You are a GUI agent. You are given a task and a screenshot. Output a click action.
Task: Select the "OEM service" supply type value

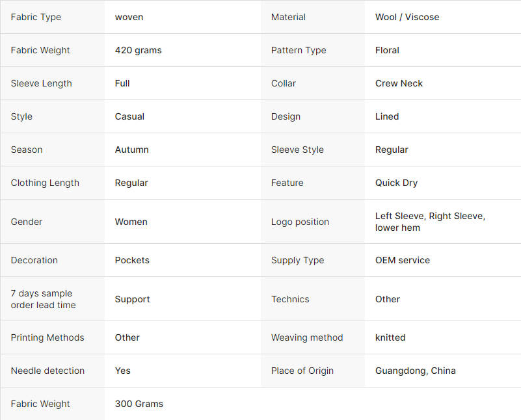click(x=403, y=260)
